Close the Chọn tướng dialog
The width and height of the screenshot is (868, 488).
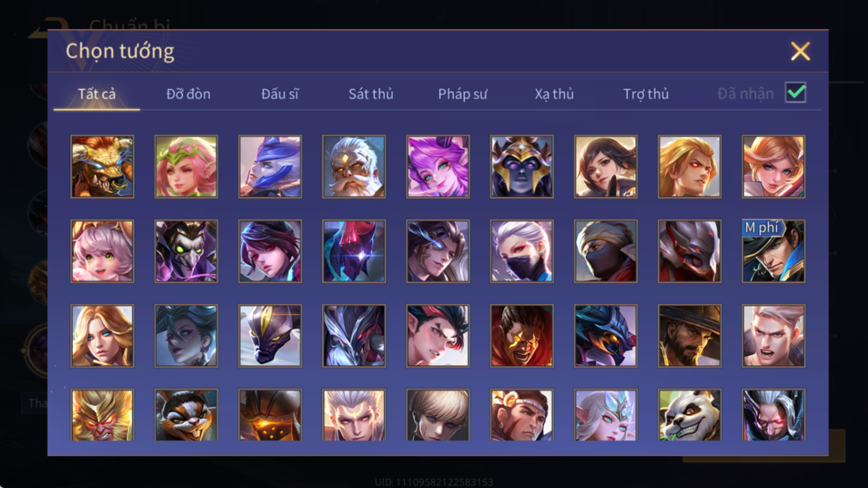(x=800, y=51)
